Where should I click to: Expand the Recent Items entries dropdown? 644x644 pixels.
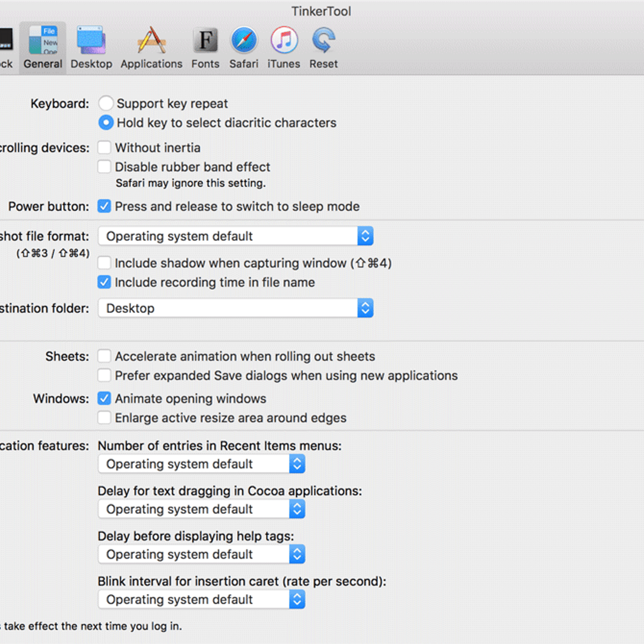(x=202, y=464)
